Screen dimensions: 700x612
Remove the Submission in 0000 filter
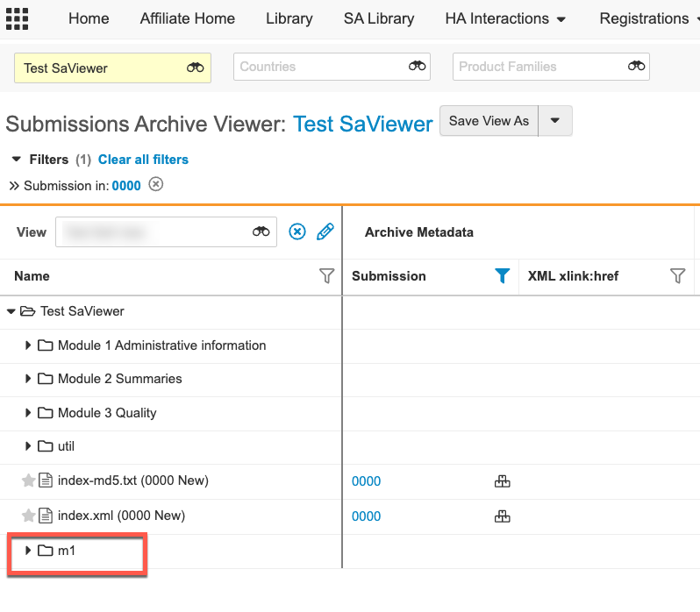pos(155,184)
